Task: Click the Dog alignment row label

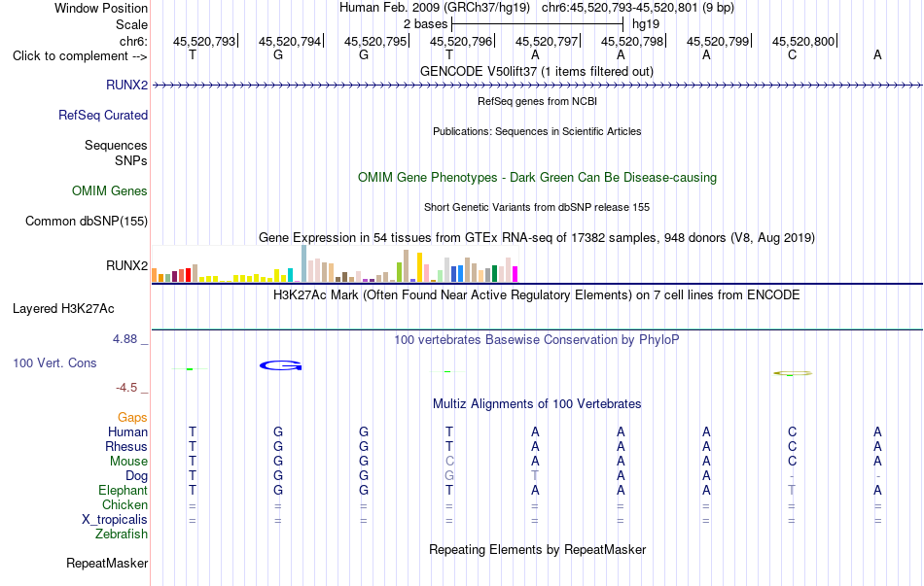Action: 137,476
